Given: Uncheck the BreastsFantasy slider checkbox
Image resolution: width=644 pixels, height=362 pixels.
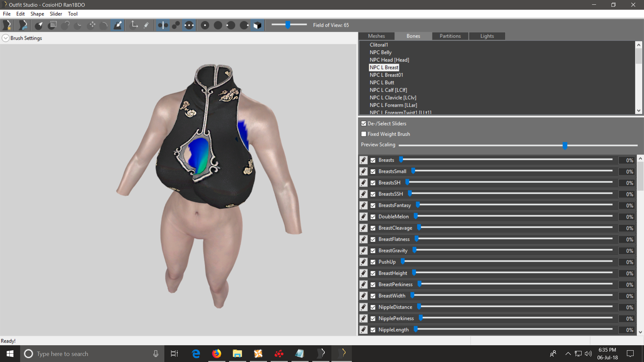Looking at the screenshot, I should (x=373, y=205).
